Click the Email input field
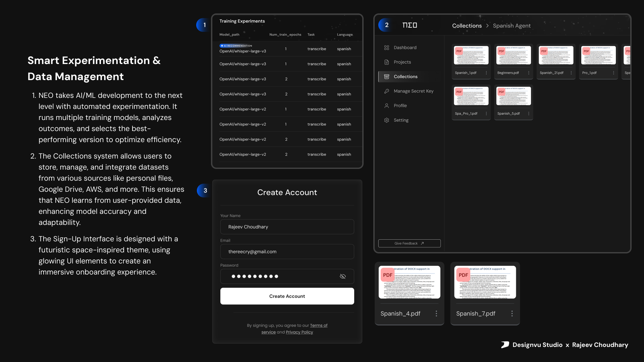Screen dimensions: 644x362 point(287,251)
